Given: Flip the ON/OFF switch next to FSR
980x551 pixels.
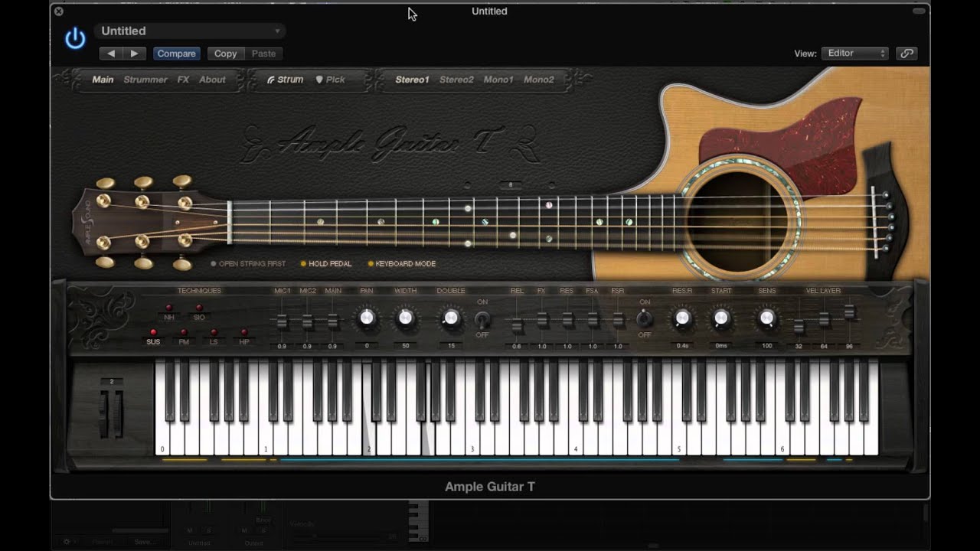Looking at the screenshot, I should click(645, 318).
